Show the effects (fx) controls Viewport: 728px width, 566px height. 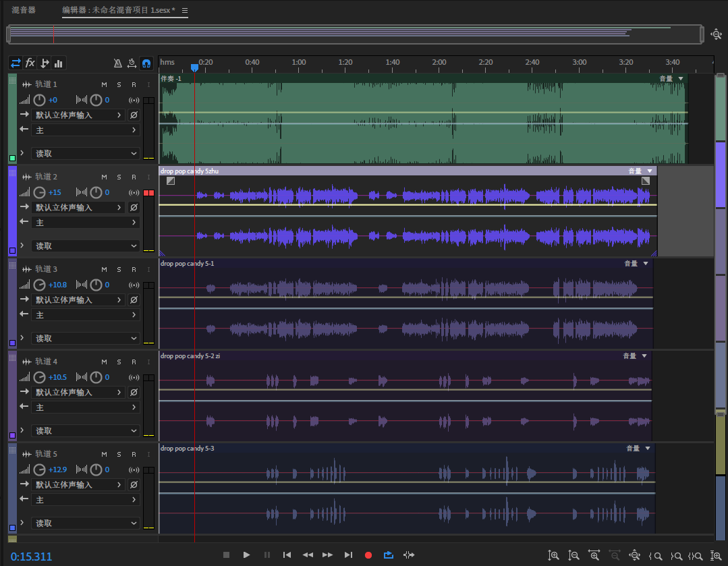(30, 63)
